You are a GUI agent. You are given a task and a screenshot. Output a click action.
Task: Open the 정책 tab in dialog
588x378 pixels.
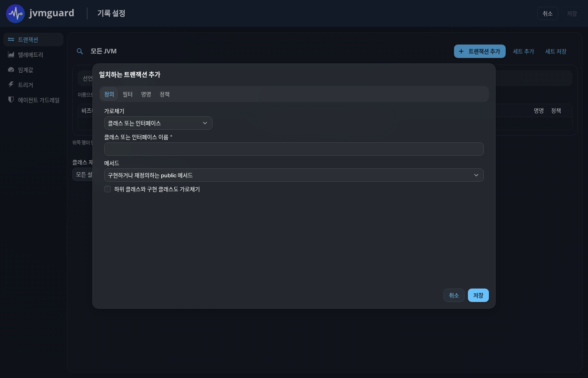tap(165, 94)
